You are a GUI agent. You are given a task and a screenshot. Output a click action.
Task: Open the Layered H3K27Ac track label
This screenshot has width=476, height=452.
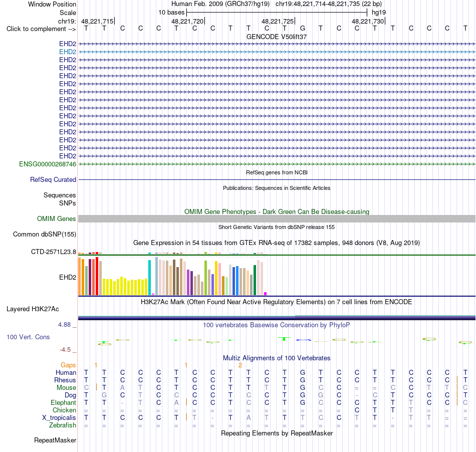pos(33,309)
